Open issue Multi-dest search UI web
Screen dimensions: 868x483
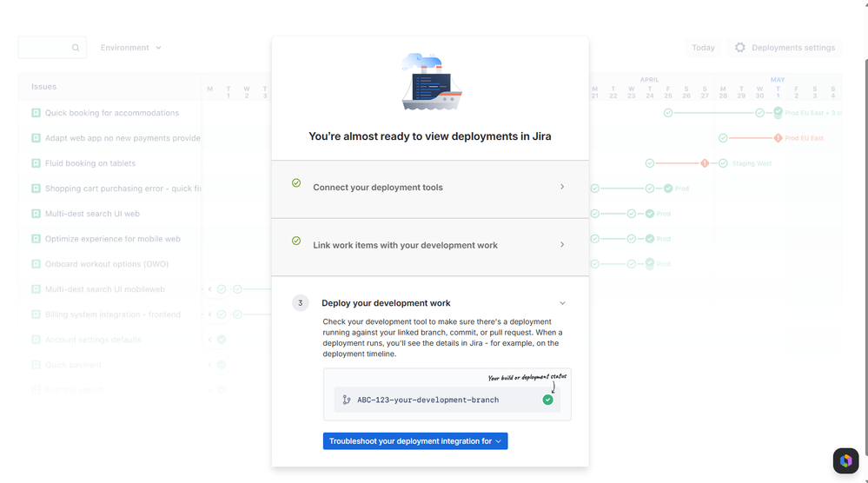92,214
